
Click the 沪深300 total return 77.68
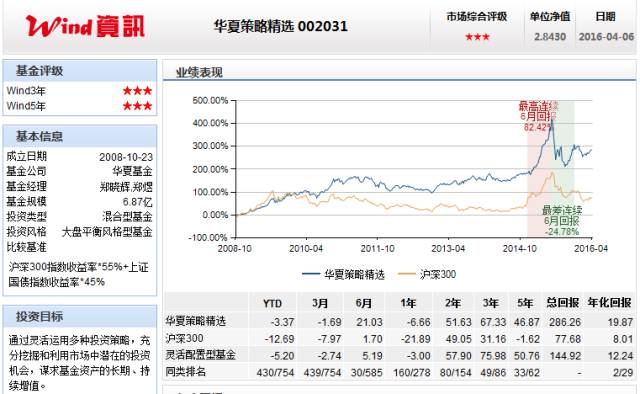click(568, 339)
